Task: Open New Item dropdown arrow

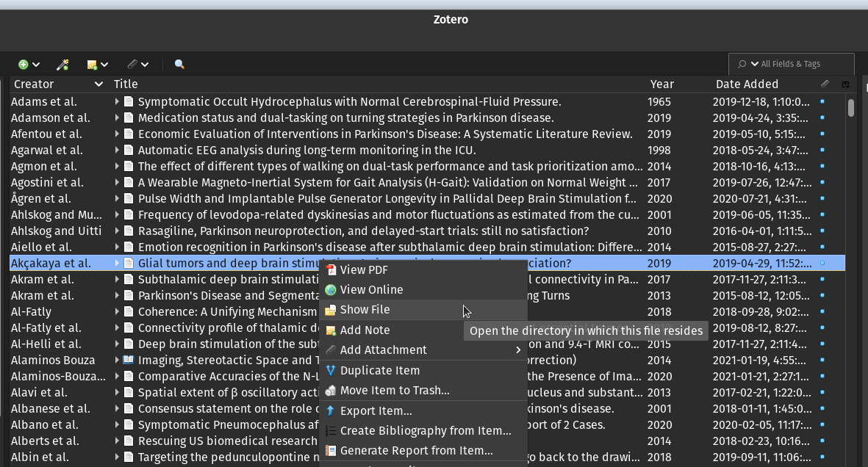Action: tap(36, 65)
